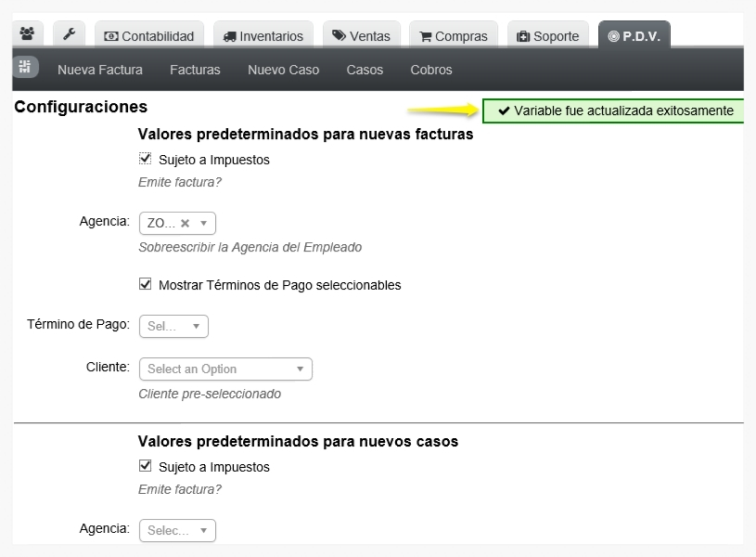Toggle Mostrar Términos de Pago seleccionables
Image resolution: width=756 pixels, height=557 pixels.
(x=145, y=284)
